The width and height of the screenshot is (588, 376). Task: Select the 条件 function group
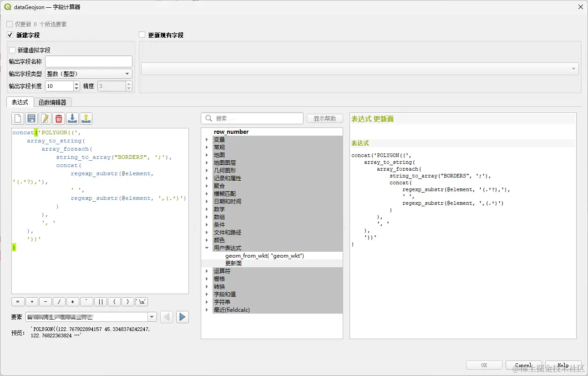[x=219, y=225]
